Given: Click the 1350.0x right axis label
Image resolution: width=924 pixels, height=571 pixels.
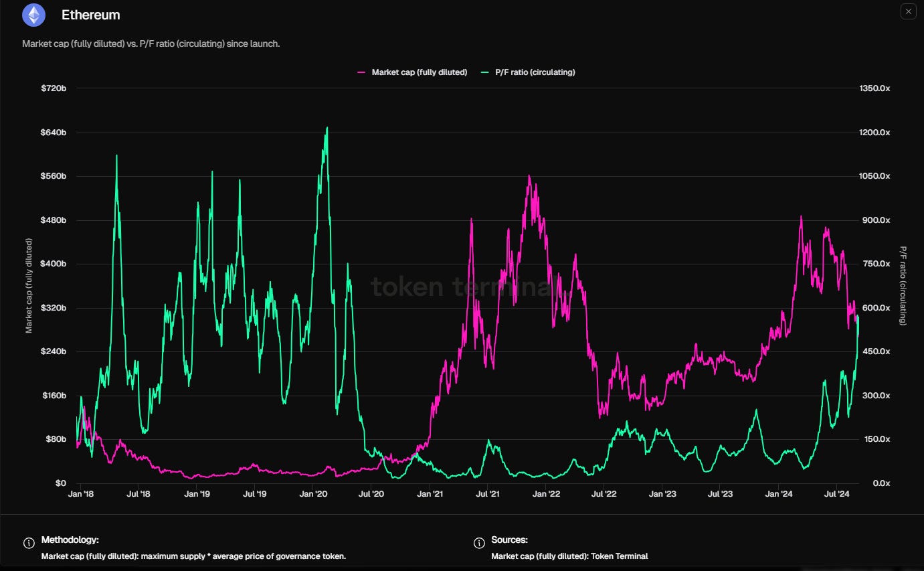Looking at the screenshot, I should 875,88.
